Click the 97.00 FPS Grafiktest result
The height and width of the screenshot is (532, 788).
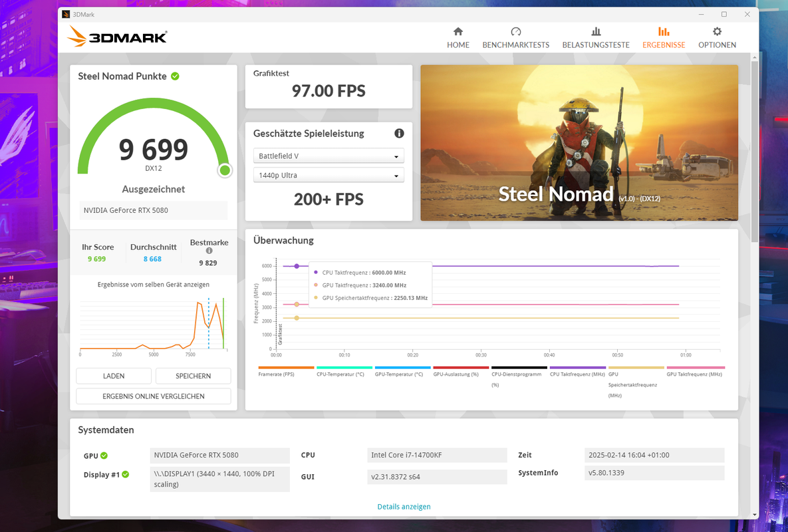(328, 91)
